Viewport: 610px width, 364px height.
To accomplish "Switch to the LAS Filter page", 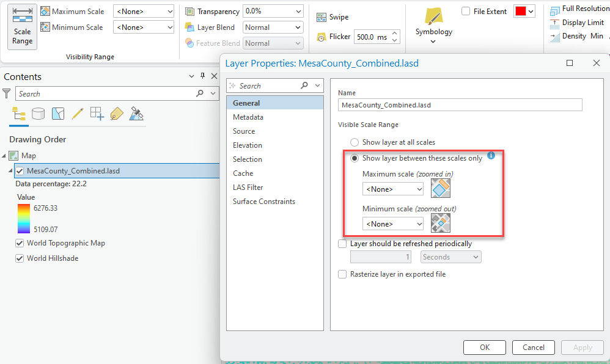I will click(248, 187).
